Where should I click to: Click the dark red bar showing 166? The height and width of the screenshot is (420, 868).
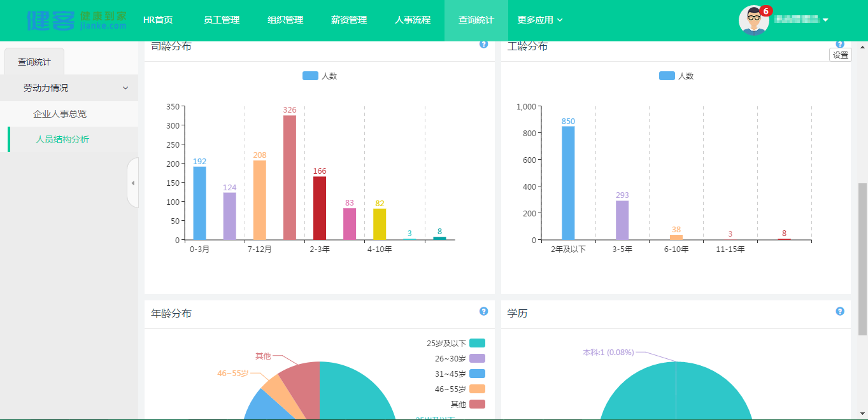point(320,208)
